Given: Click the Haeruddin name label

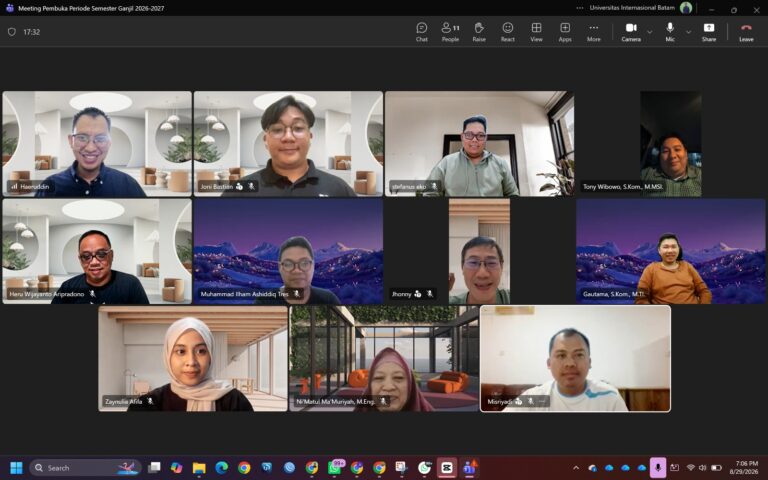Looking at the screenshot, I should pos(34,187).
